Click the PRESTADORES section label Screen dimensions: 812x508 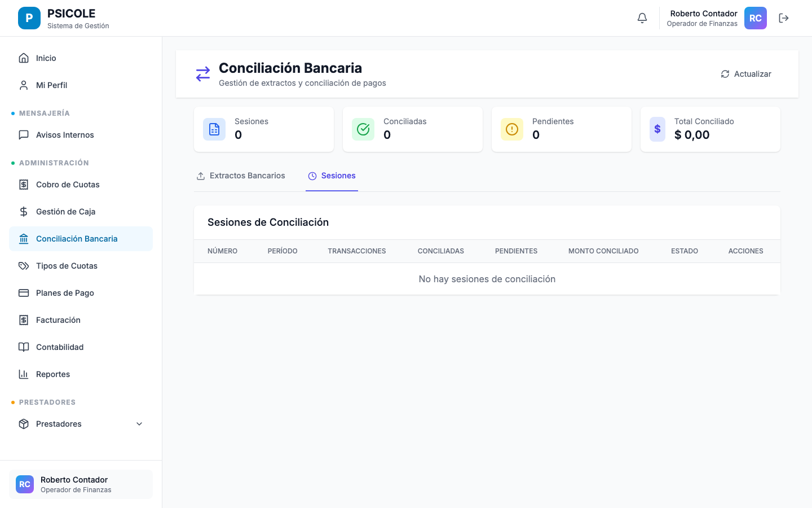(x=47, y=402)
